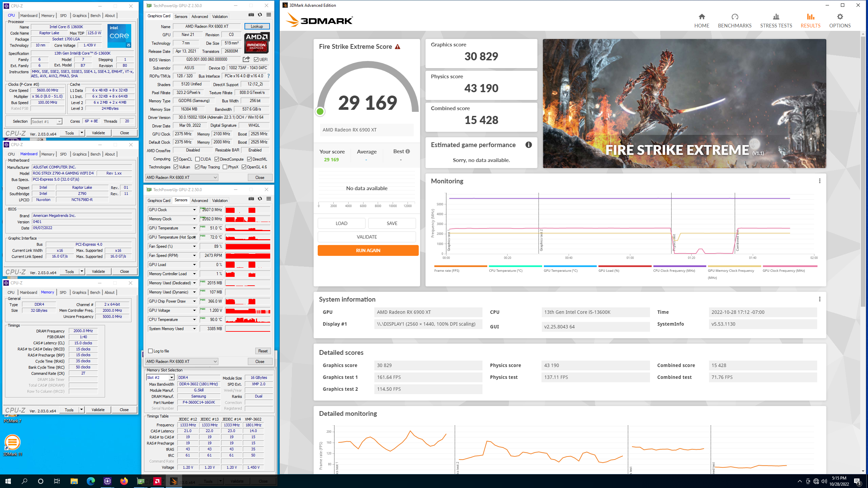Open the 3DMark OPTIONS gear
The height and width of the screenshot is (488, 868).
[x=840, y=21]
